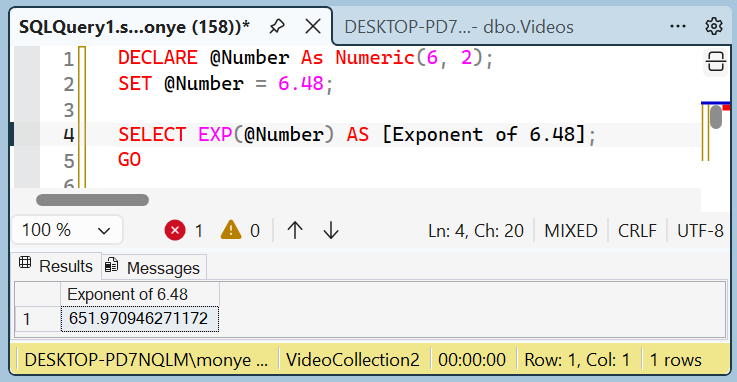737x382 pixels.
Task: Click the horizontal editor scrollbar thumb
Action: (93, 200)
